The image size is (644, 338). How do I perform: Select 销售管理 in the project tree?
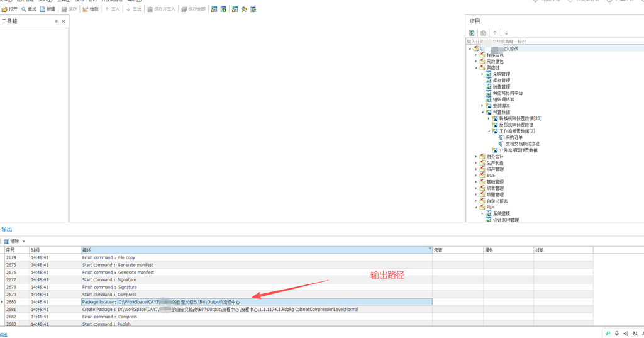501,87
